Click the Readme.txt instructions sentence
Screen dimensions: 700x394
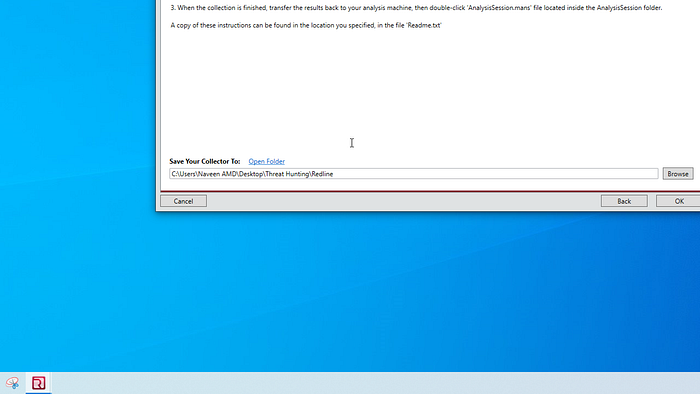(x=306, y=25)
